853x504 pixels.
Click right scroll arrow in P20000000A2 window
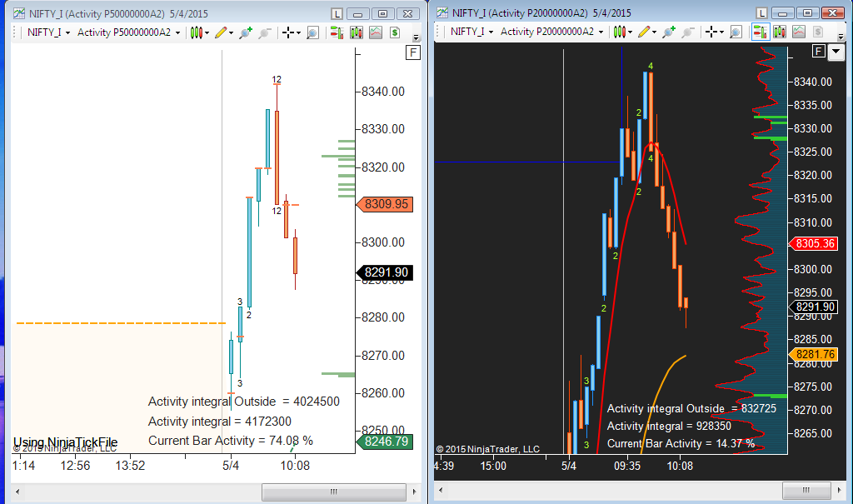[x=840, y=491]
